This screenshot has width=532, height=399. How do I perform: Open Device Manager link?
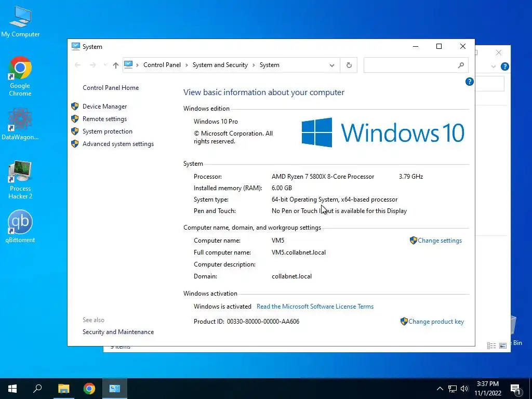tap(104, 106)
